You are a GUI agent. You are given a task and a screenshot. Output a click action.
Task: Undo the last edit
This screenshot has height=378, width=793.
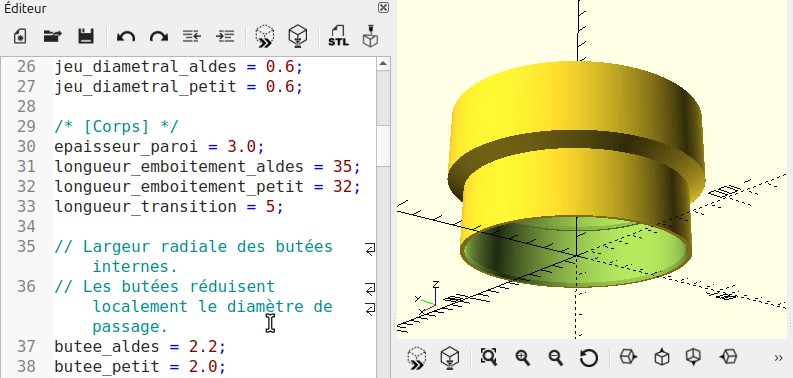point(125,36)
